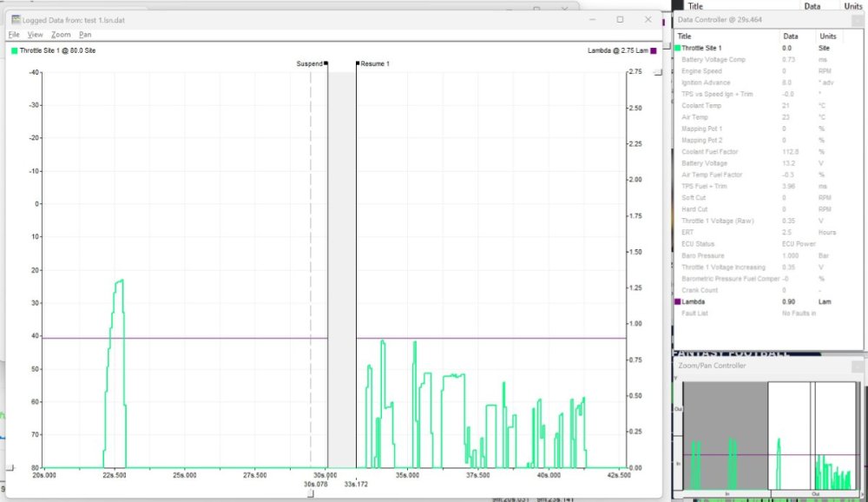This screenshot has height=502, width=868.
Task: Select the Engine Speed channel row
Action: [701, 71]
